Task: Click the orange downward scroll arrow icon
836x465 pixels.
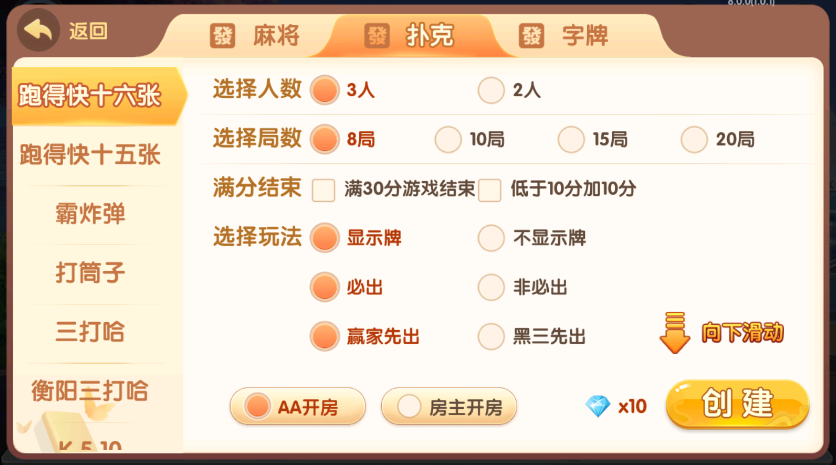Action: pyautogui.click(x=675, y=333)
